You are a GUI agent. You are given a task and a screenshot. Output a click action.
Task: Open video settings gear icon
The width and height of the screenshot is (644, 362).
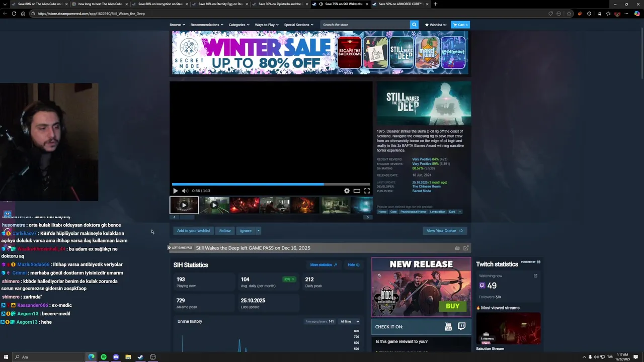pyautogui.click(x=347, y=191)
